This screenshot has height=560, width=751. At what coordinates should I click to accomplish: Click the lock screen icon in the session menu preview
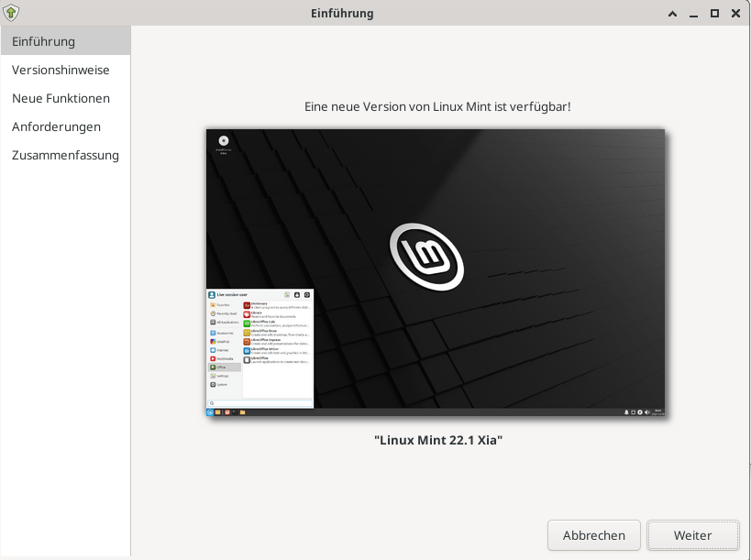click(x=297, y=295)
